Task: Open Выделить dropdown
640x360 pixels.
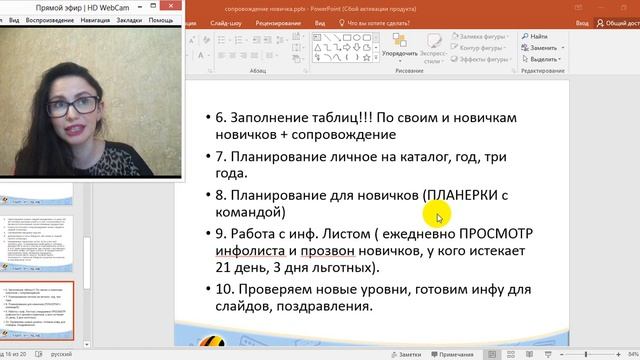Action: pos(542,59)
